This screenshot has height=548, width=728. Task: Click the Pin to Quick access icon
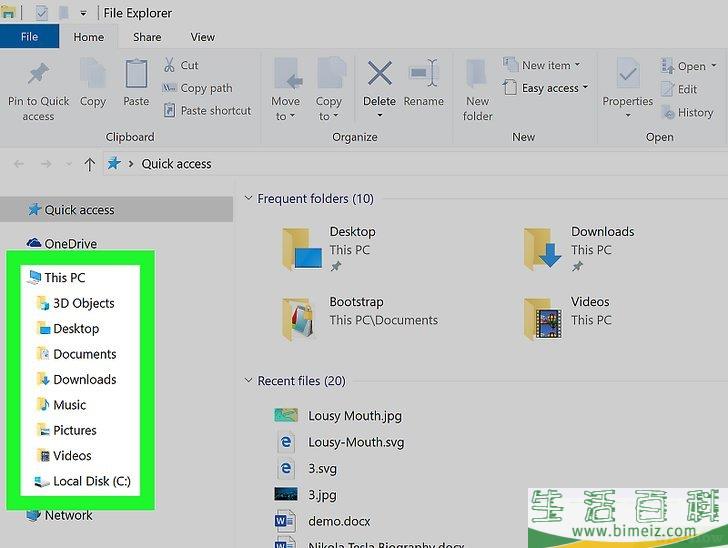(38, 76)
